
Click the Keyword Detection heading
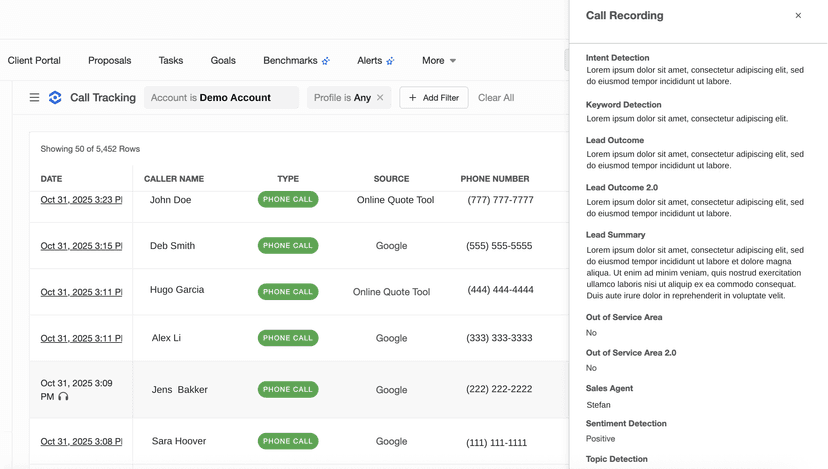click(624, 105)
